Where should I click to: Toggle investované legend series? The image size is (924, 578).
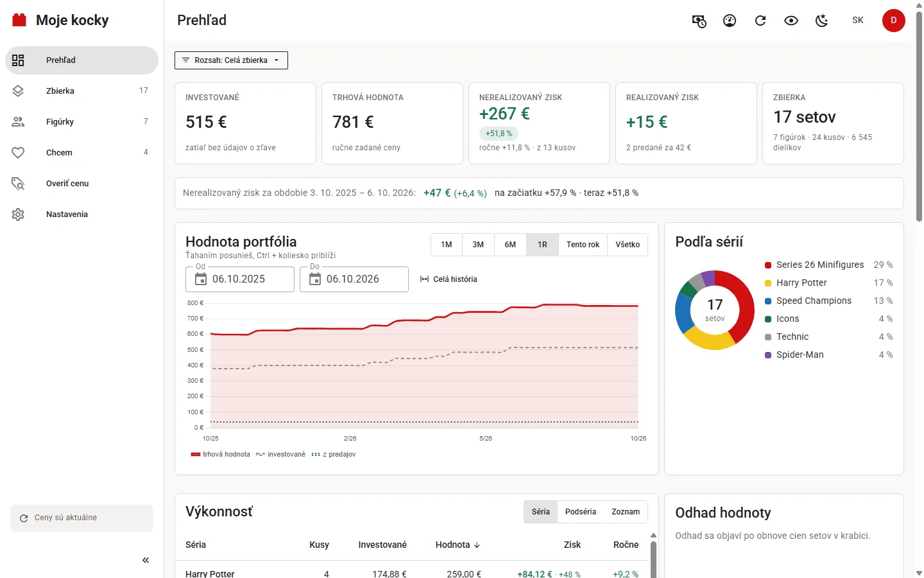pyautogui.click(x=280, y=454)
